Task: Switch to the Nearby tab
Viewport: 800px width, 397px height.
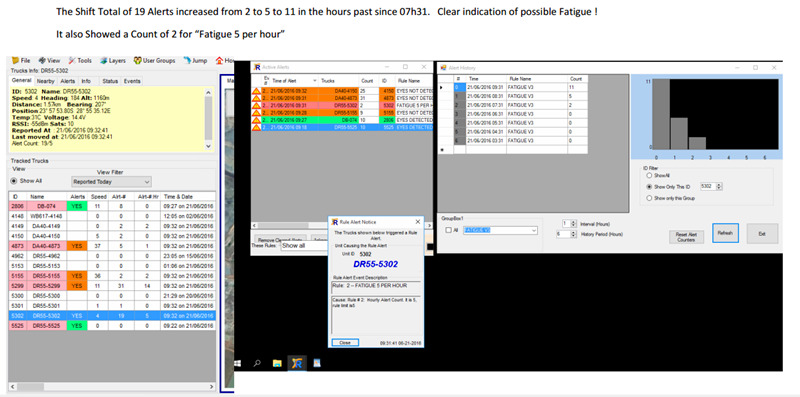Action: pyautogui.click(x=46, y=81)
